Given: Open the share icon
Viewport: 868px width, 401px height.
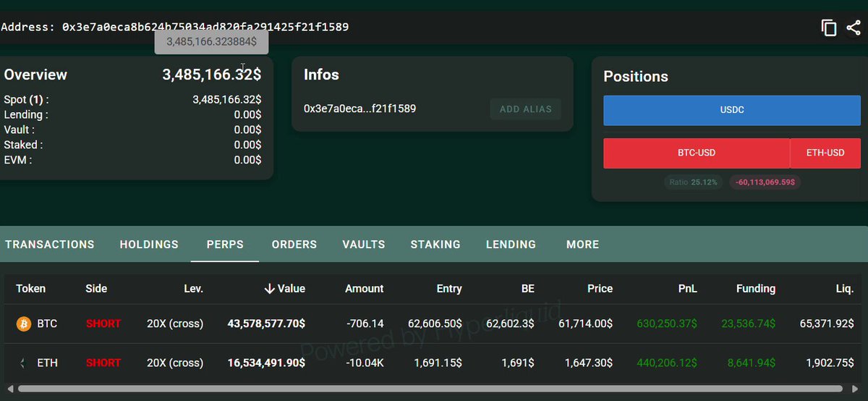Looking at the screenshot, I should click(x=852, y=28).
